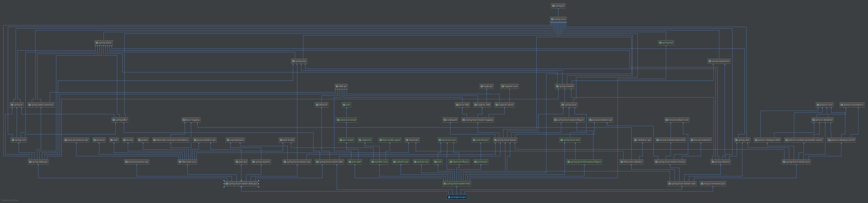The width and height of the screenshot is (868, 203).
Task: Select the spring-data-commons node
Action: click(x=41, y=105)
